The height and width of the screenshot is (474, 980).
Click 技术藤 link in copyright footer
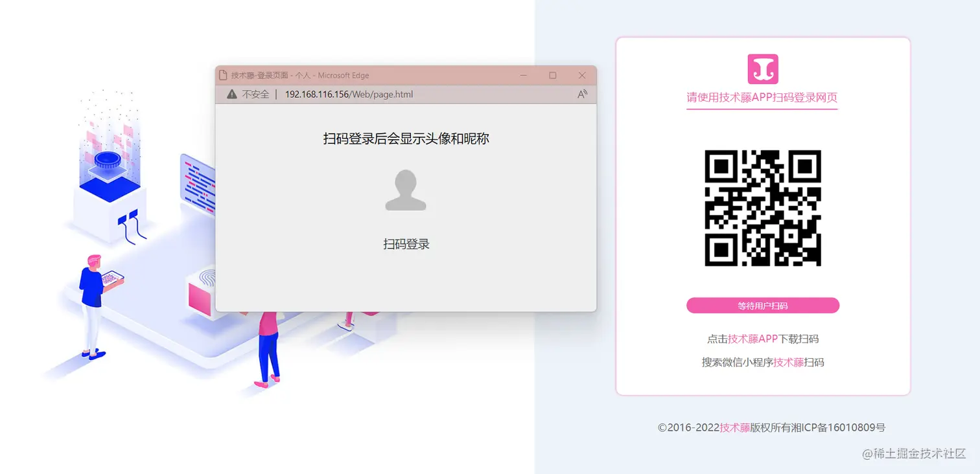coord(735,427)
